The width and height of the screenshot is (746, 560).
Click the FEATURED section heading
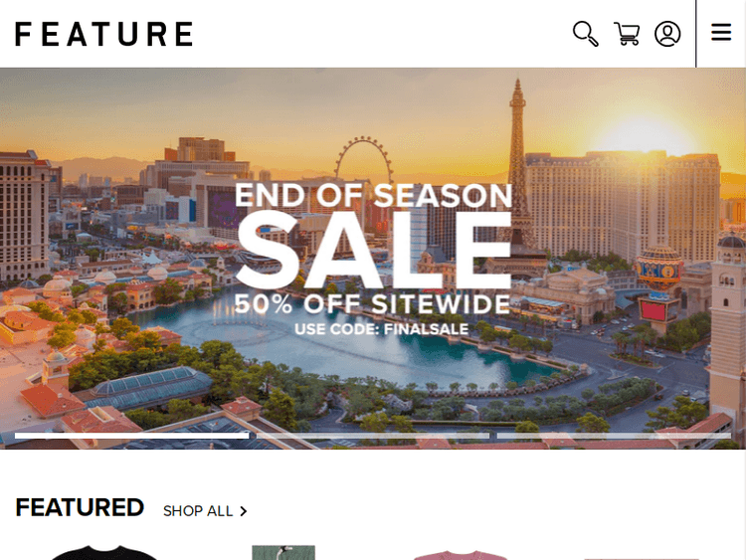click(80, 507)
